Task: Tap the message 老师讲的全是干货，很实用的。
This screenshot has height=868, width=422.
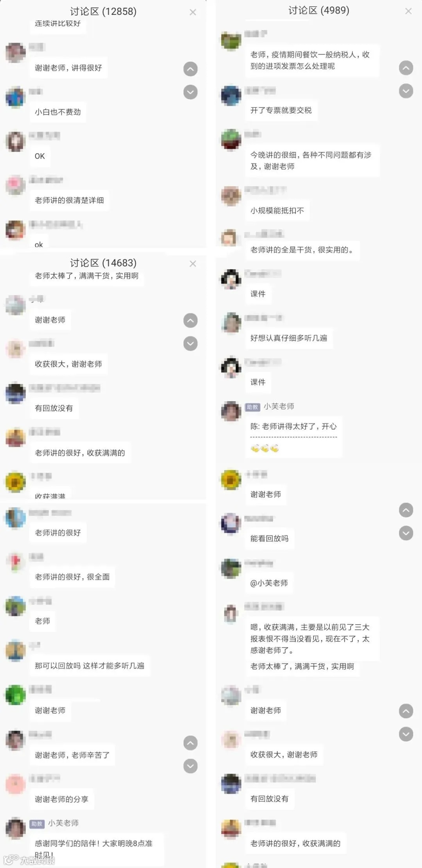Action: coord(302,250)
